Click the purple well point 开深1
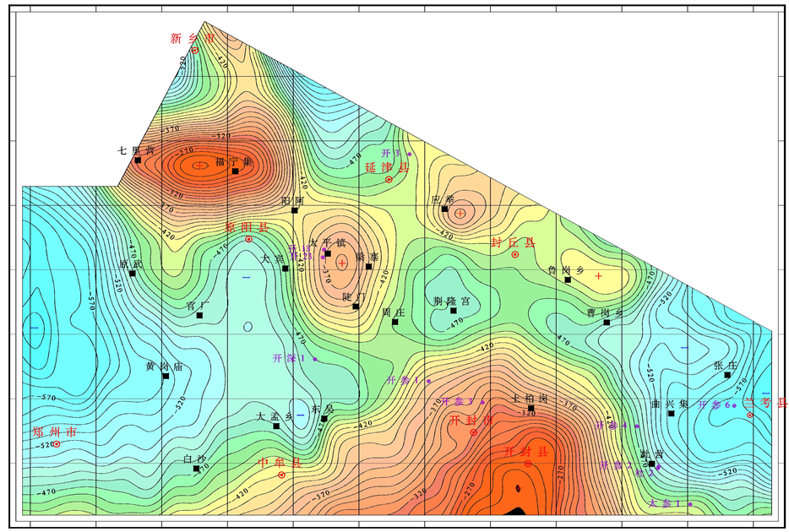This screenshot has height=532, width=789. point(315,360)
